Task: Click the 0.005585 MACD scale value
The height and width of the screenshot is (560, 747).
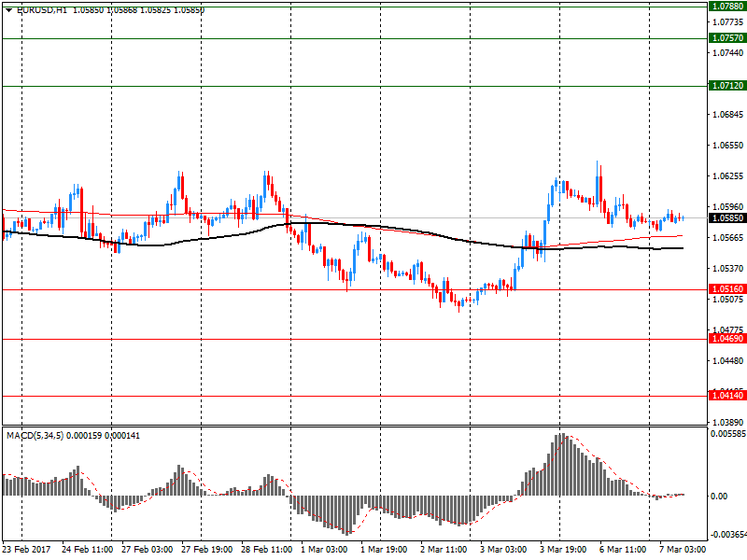Action: tap(728, 434)
